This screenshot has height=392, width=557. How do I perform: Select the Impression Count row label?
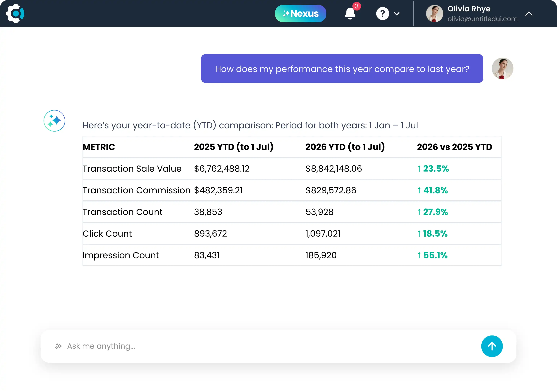point(121,255)
